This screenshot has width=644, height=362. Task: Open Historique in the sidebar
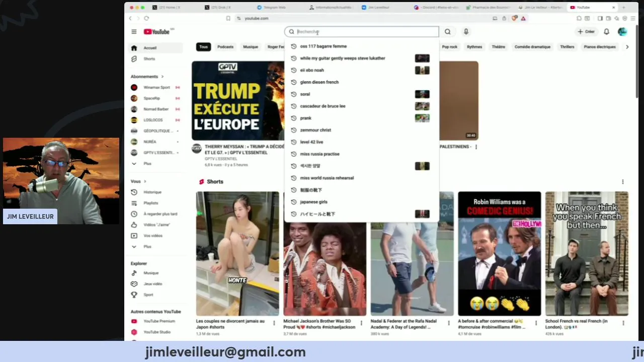156,192
